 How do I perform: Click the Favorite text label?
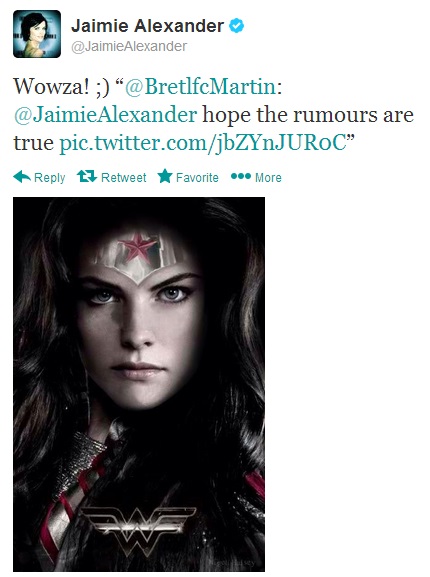(x=197, y=178)
